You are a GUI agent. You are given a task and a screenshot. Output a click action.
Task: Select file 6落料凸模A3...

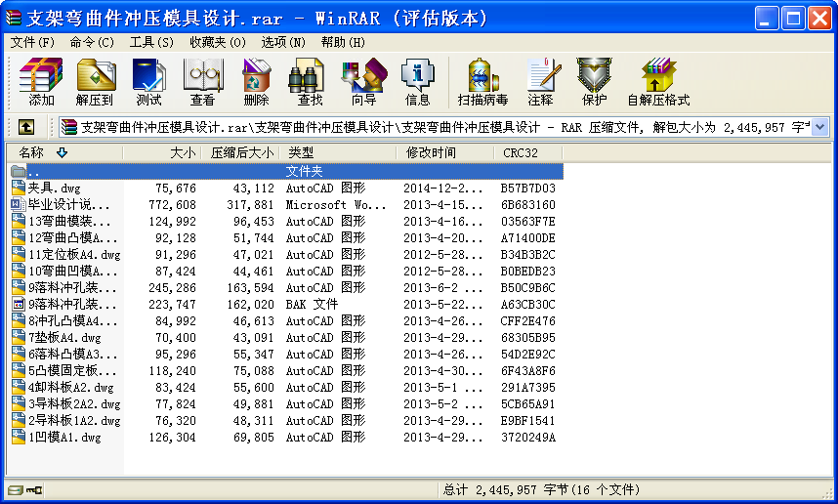point(72,354)
